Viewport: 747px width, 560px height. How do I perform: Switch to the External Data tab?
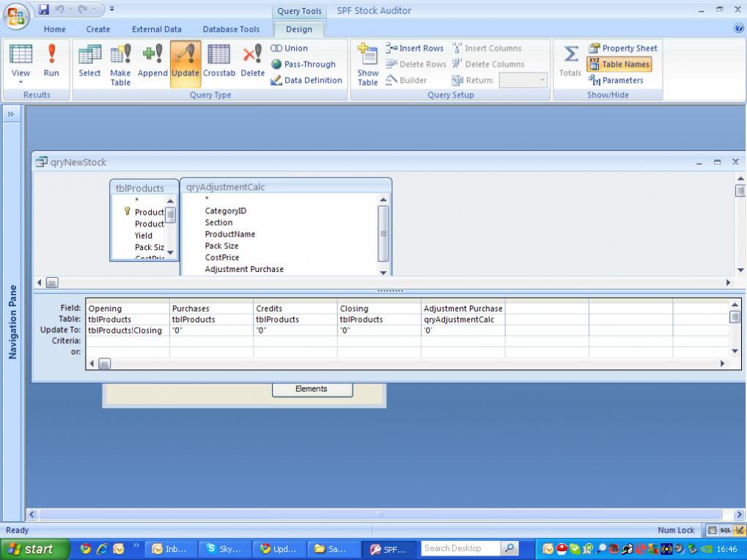coord(156,29)
